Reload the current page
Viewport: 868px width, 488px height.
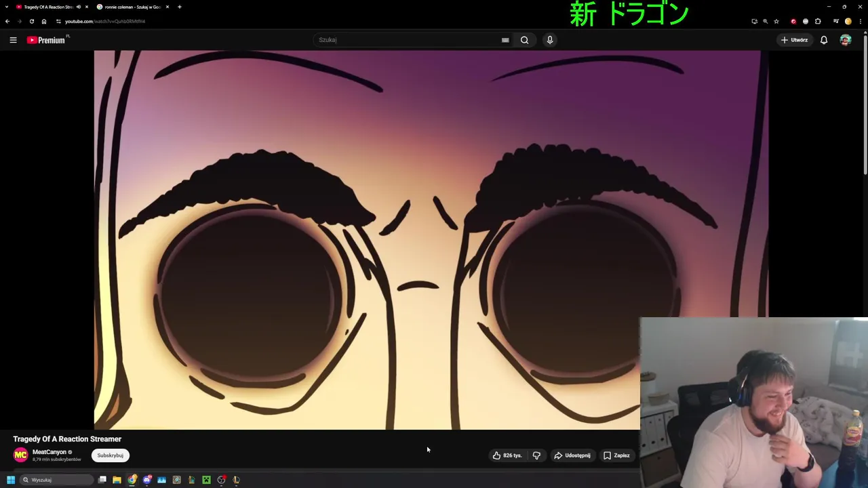31,21
